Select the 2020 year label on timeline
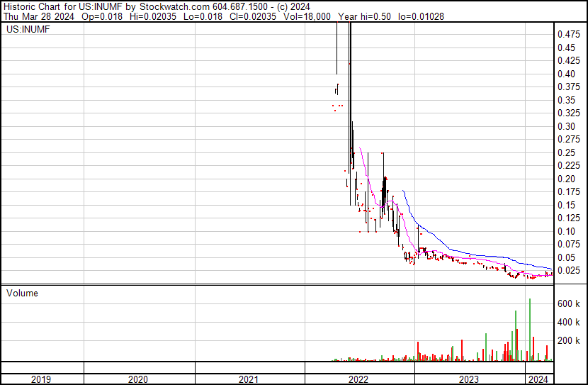Image resolution: width=588 pixels, height=385 pixels. [138, 379]
